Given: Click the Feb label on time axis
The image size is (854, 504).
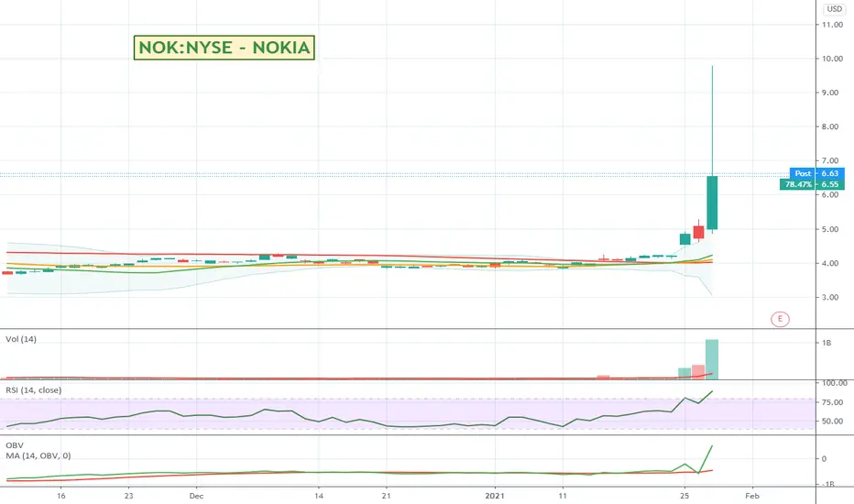Looking at the screenshot, I should 752,496.
